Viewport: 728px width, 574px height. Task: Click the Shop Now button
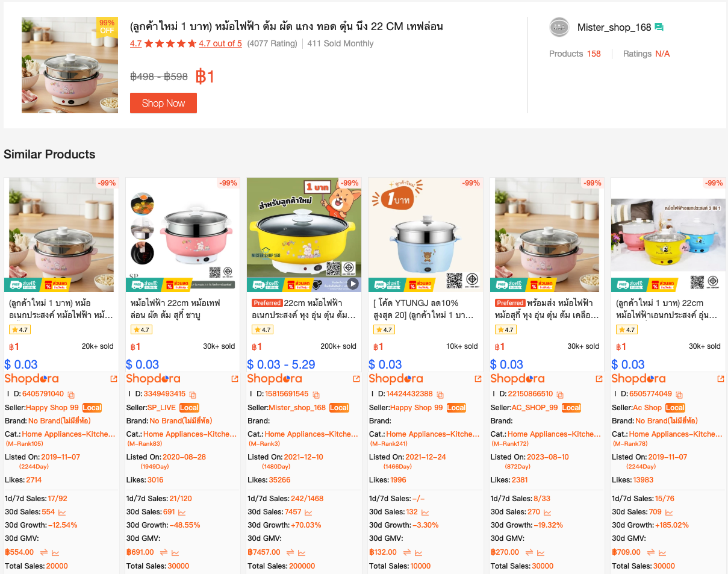click(163, 103)
